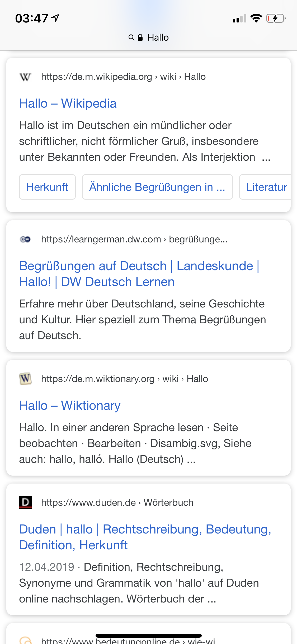The width and height of the screenshot is (297, 644).
Task: Select the Ähnliche Begrüßungen in ... chip
Action: coord(157,187)
